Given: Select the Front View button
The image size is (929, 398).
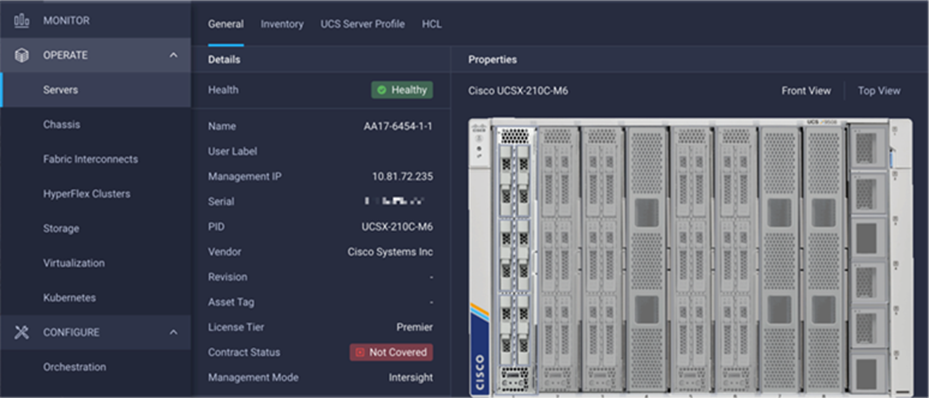Looking at the screenshot, I should 806,91.
